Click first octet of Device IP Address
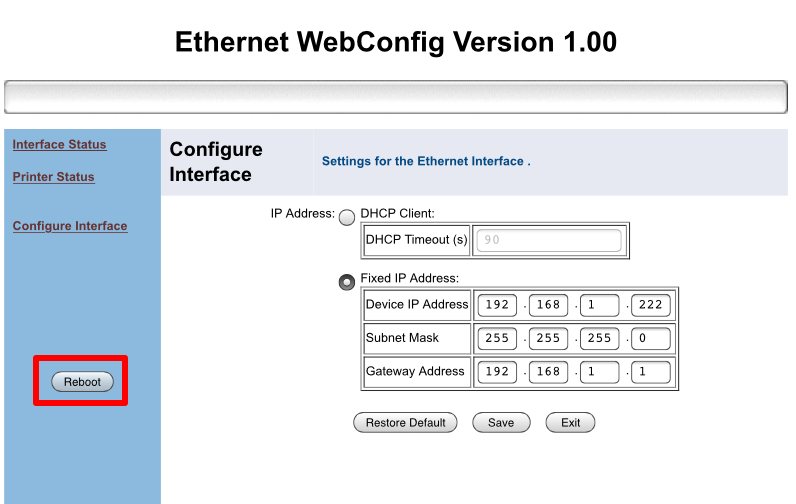This screenshot has height=504, width=796. tap(497, 305)
